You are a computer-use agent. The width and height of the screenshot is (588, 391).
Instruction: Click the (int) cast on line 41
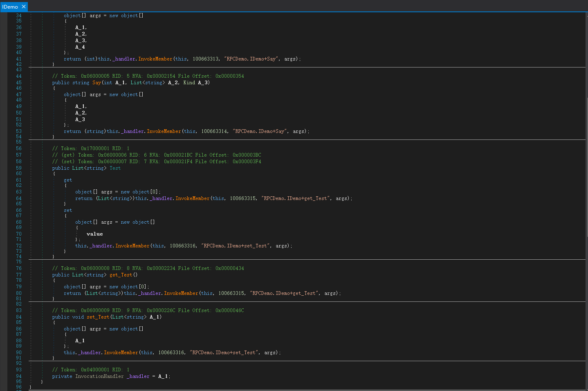point(91,59)
